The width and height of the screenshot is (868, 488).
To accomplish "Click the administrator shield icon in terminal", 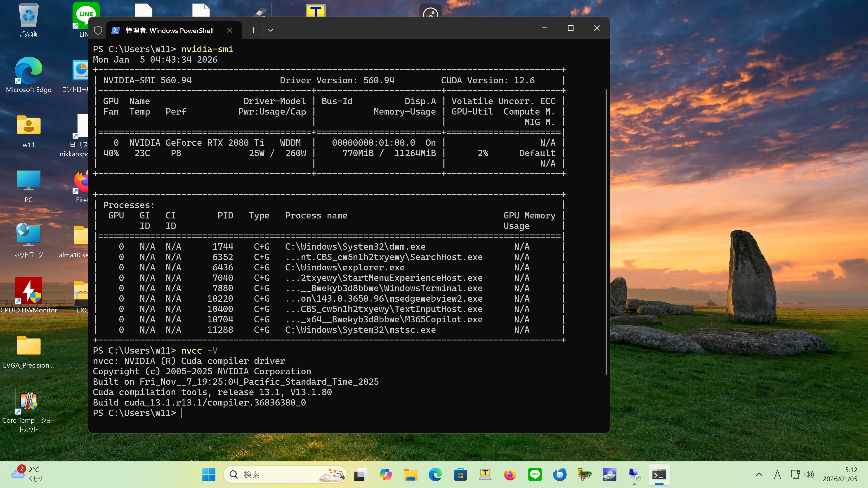I will click(98, 30).
